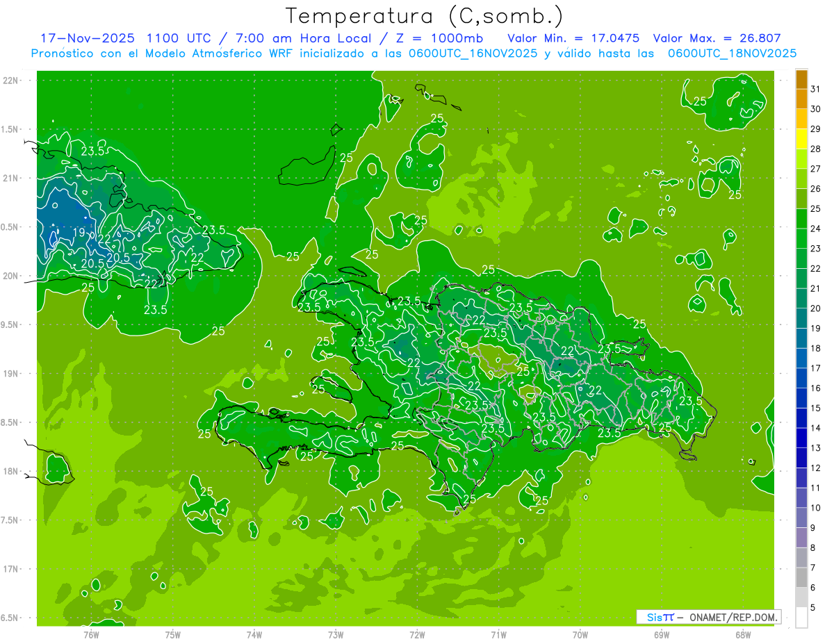Click the 'Valor Min. = 17.0475' value
Viewport: 834px width, 644px height.
pyautogui.click(x=573, y=39)
